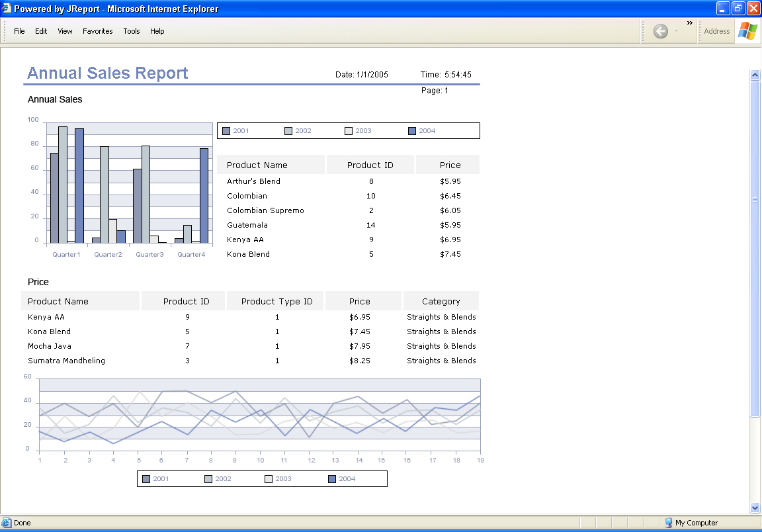This screenshot has height=532, width=762.
Task: Click the page icon beside Done status
Action: click(7, 523)
